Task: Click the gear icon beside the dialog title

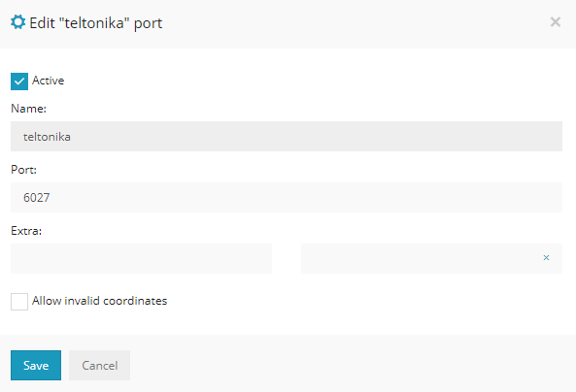Action: click(x=17, y=22)
